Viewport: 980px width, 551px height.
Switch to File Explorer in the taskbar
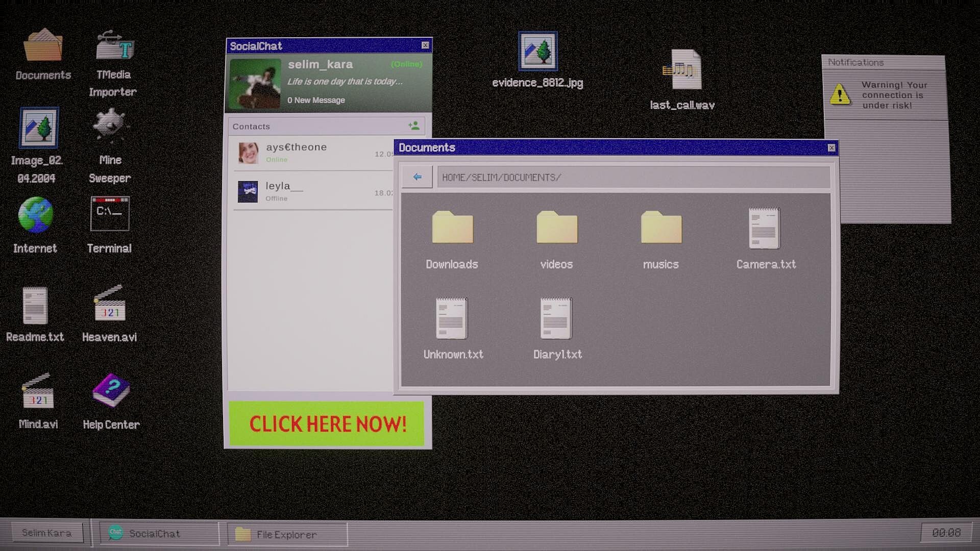(286, 534)
